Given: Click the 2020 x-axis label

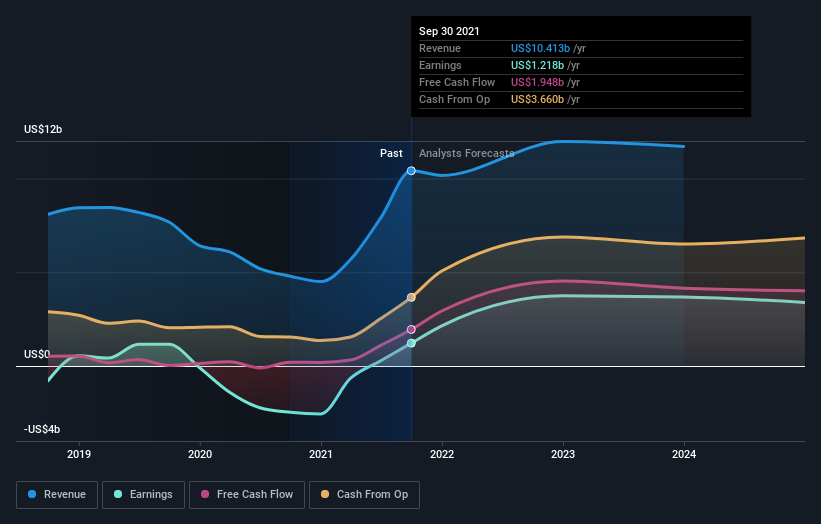Looking at the screenshot, I should point(200,454).
